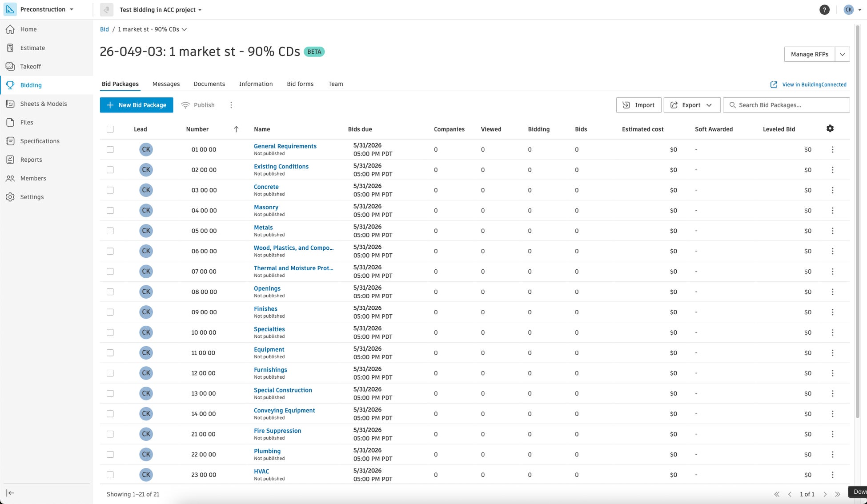Select the Masonry package checkbox
The height and width of the screenshot is (504, 867).
pyautogui.click(x=110, y=211)
